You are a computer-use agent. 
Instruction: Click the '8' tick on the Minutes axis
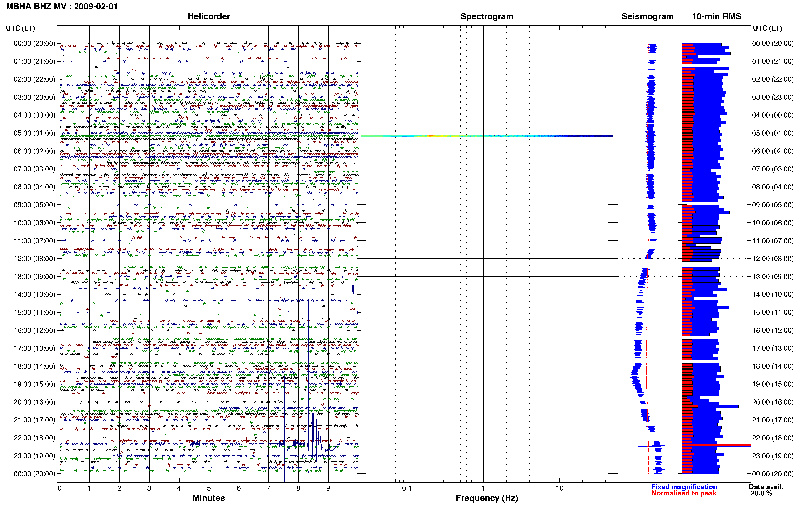pyautogui.click(x=298, y=488)
